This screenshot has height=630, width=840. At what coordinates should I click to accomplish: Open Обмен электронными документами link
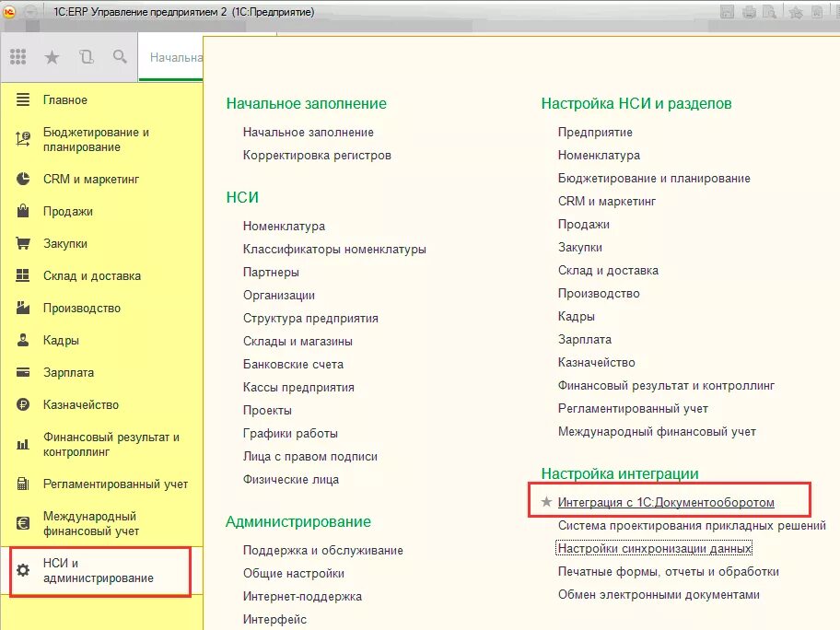coord(659,595)
